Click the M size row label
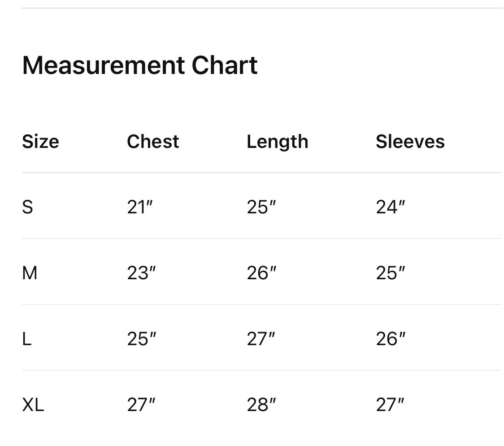Viewport: 504px width, 446px height. [30, 273]
